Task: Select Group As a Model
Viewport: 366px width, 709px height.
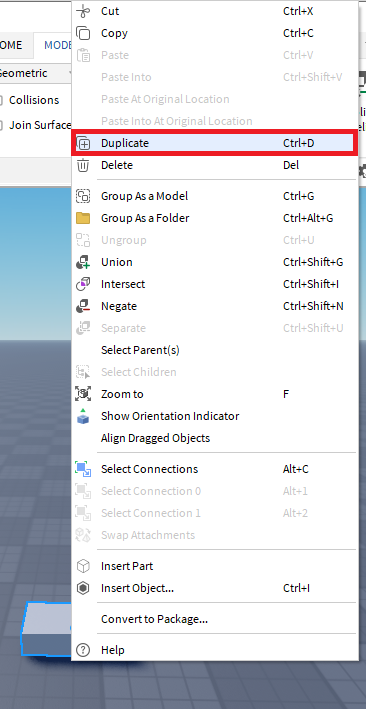Action: click(215, 196)
